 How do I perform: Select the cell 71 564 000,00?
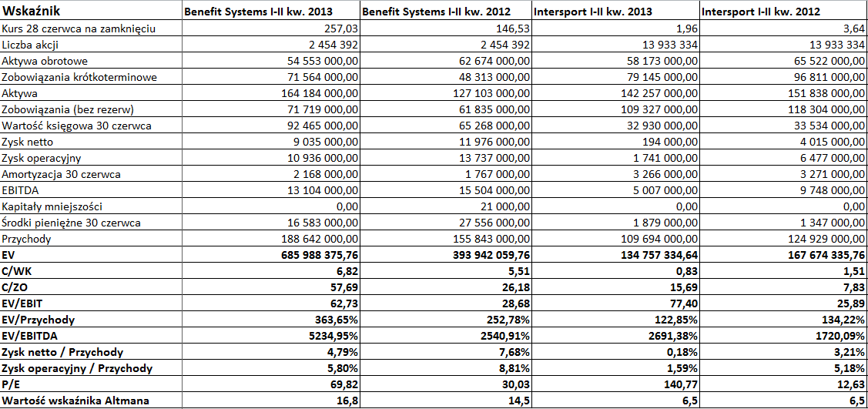[x=270, y=77]
